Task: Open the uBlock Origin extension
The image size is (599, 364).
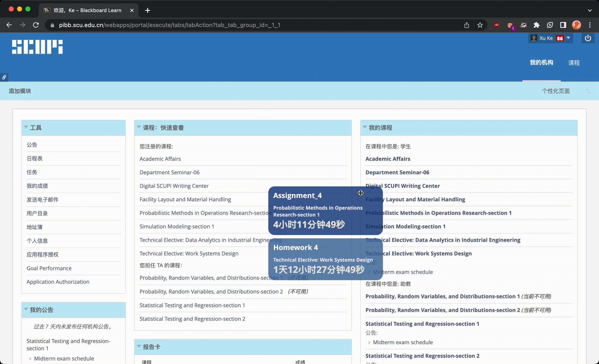Action: (496, 25)
